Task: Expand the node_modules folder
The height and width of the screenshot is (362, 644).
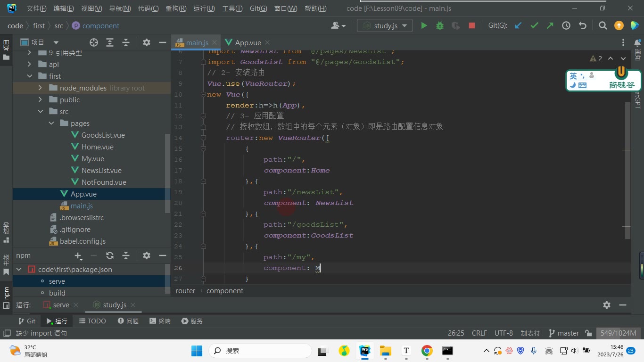Action: (x=40, y=88)
